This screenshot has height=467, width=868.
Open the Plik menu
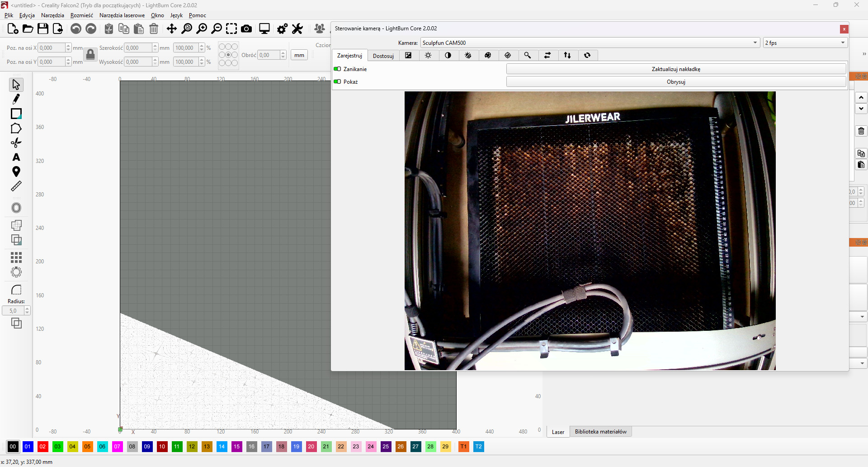click(x=9, y=15)
